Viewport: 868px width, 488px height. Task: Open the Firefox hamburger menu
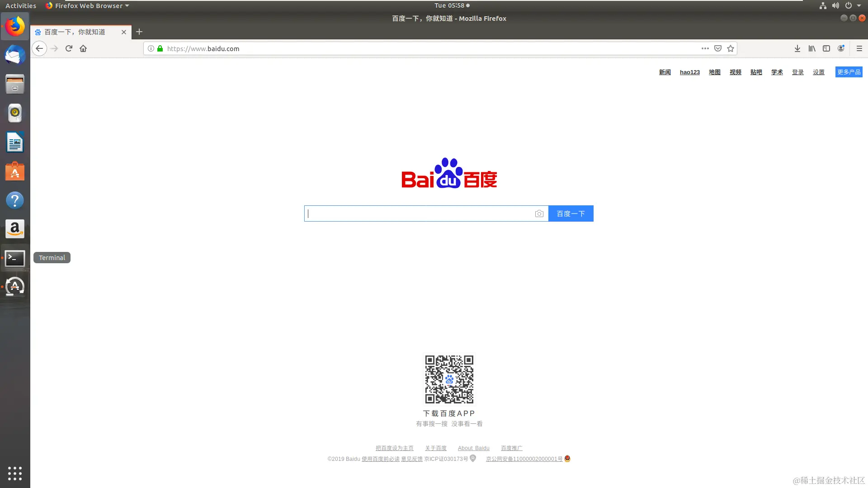point(859,48)
